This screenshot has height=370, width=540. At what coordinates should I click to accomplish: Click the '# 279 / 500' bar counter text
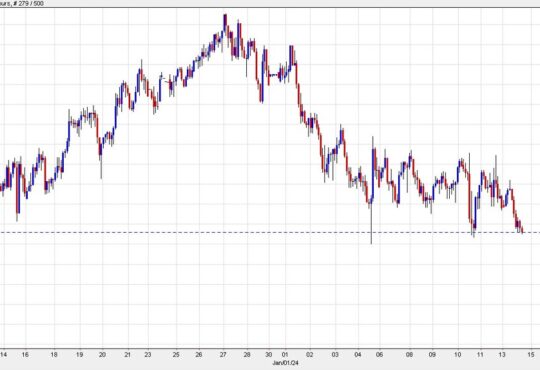28,3
